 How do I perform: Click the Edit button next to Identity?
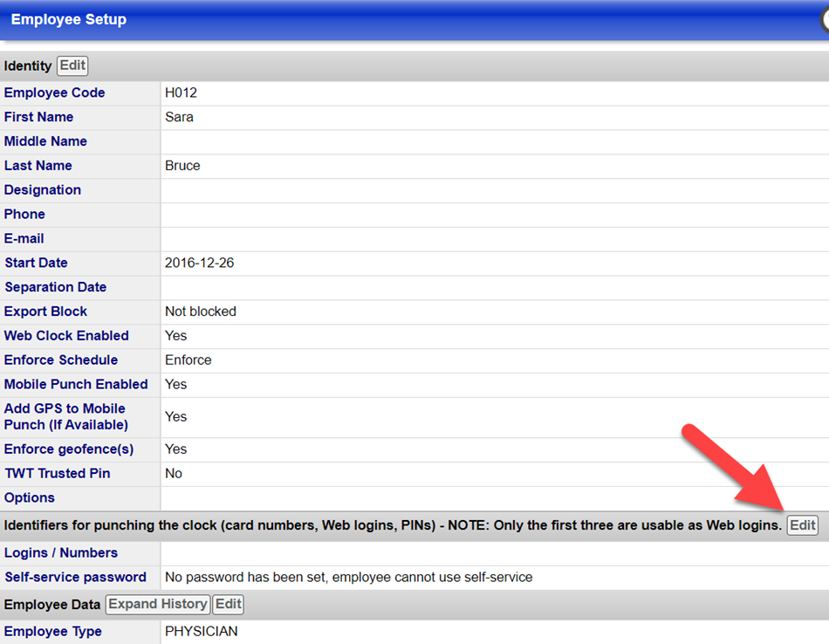coord(72,65)
